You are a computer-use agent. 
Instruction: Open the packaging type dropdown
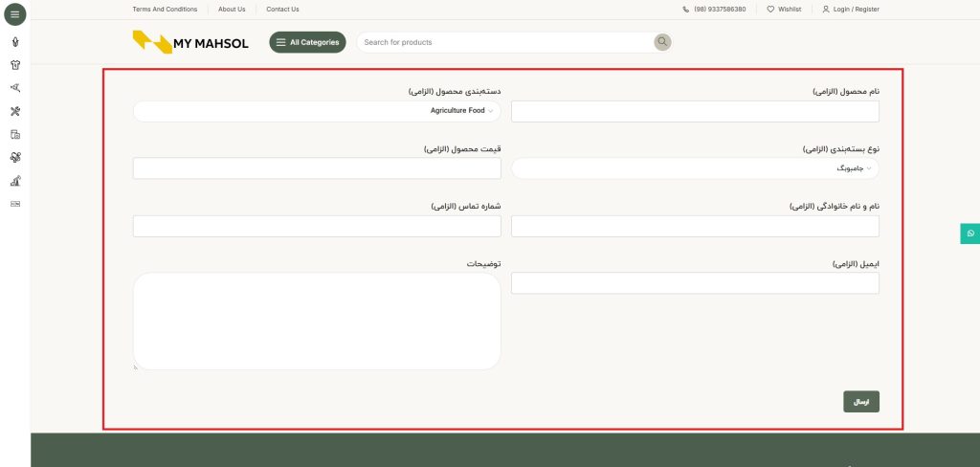click(x=695, y=168)
